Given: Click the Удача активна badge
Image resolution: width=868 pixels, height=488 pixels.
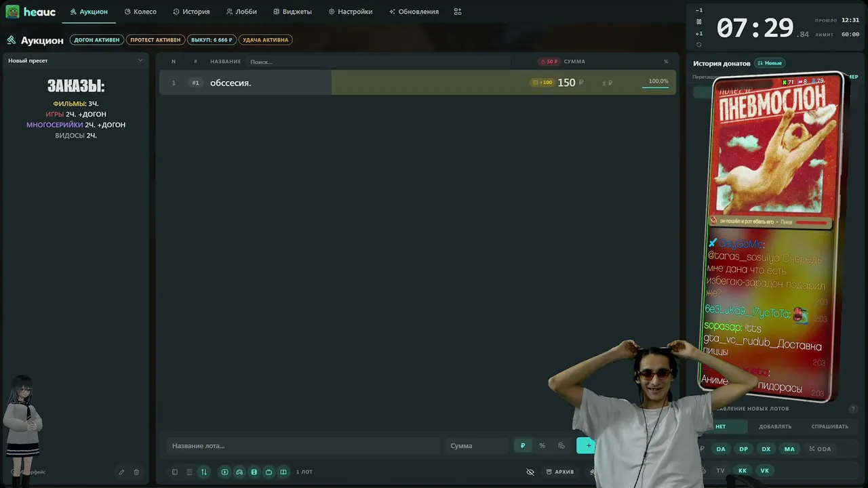Looking at the screenshot, I should [265, 40].
